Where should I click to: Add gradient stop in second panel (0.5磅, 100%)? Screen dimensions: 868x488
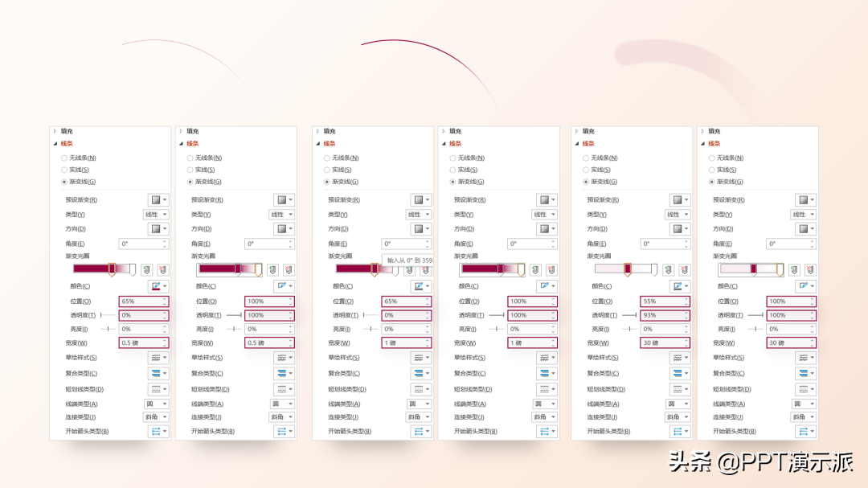273,270
